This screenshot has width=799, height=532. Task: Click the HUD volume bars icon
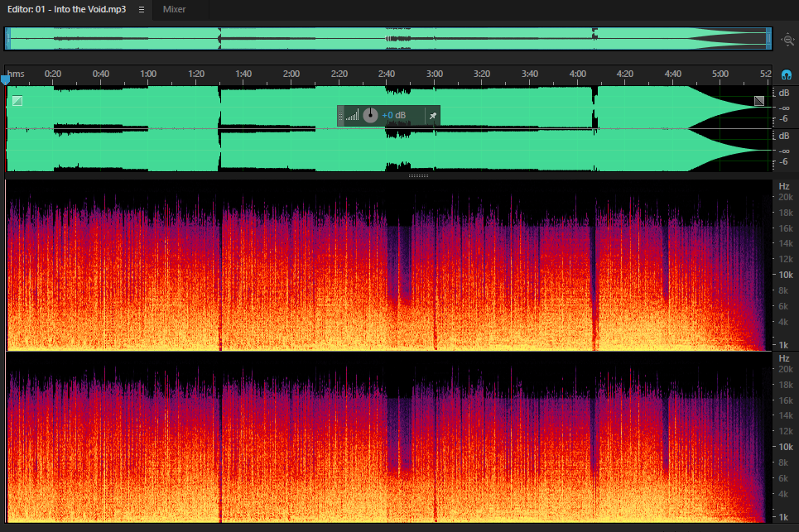352,116
